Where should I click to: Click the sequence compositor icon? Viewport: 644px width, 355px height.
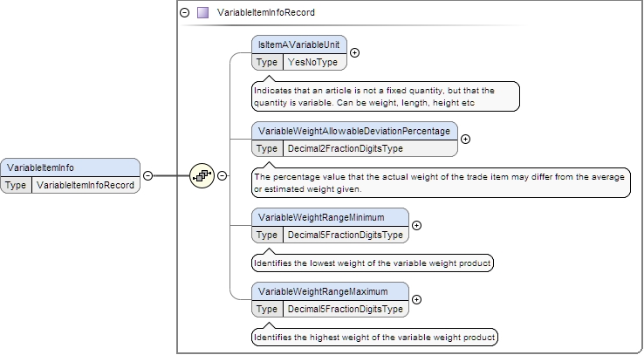pos(202,176)
